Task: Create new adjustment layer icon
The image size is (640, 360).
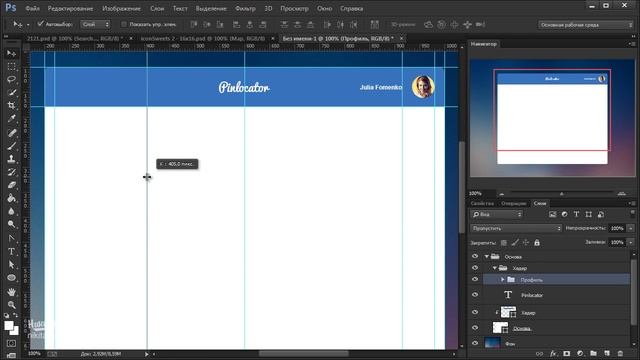Action: (x=580, y=353)
